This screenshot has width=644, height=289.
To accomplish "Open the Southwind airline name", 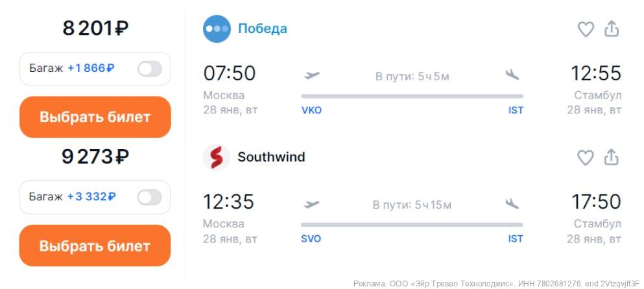I will 271,157.
